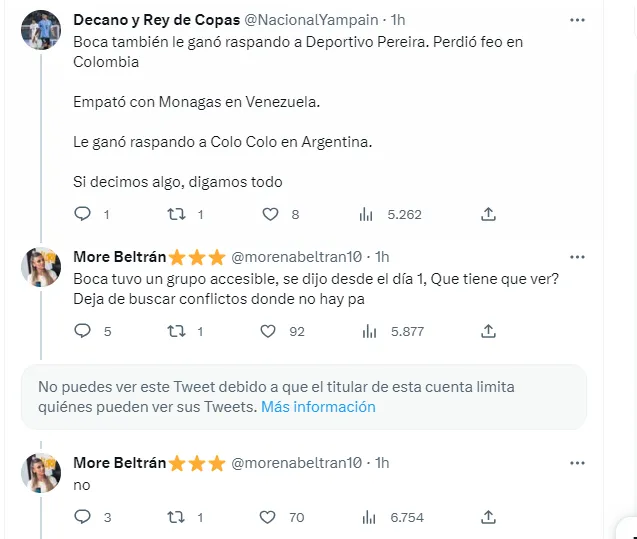The image size is (637, 539).
Task: Like the 'no' tweet with 70 likes
Action: 267,517
